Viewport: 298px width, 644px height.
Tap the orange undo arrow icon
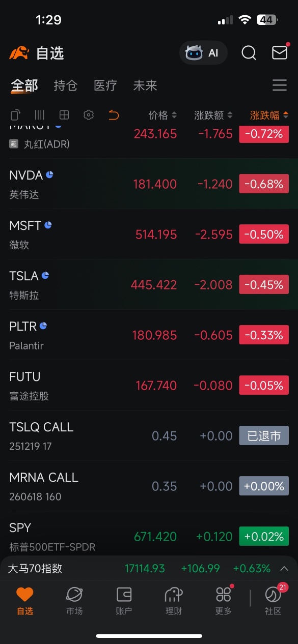click(114, 115)
